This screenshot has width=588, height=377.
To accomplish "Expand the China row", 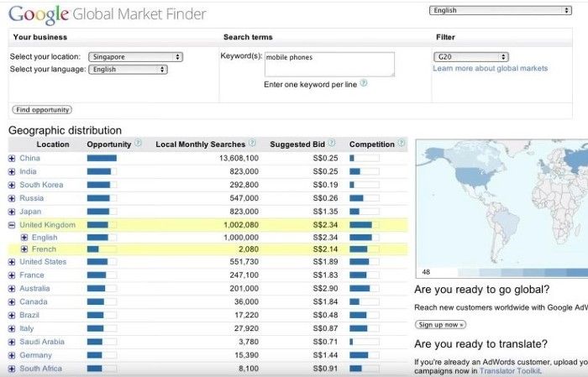I will click(x=12, y=158).
